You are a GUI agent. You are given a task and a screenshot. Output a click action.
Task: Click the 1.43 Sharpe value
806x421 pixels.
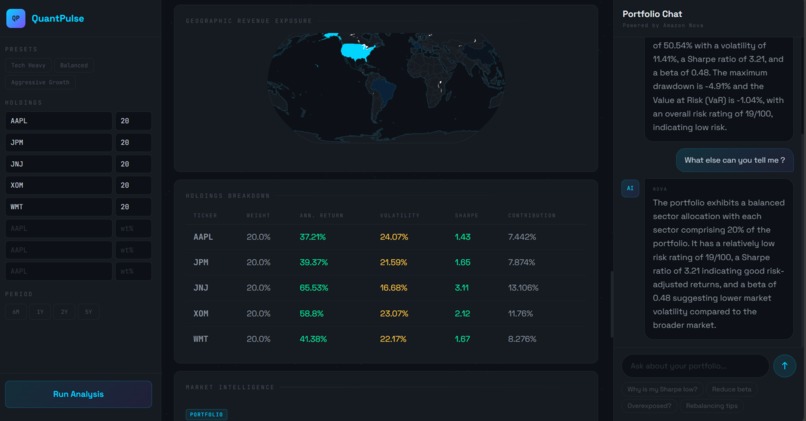coord(463,237)
